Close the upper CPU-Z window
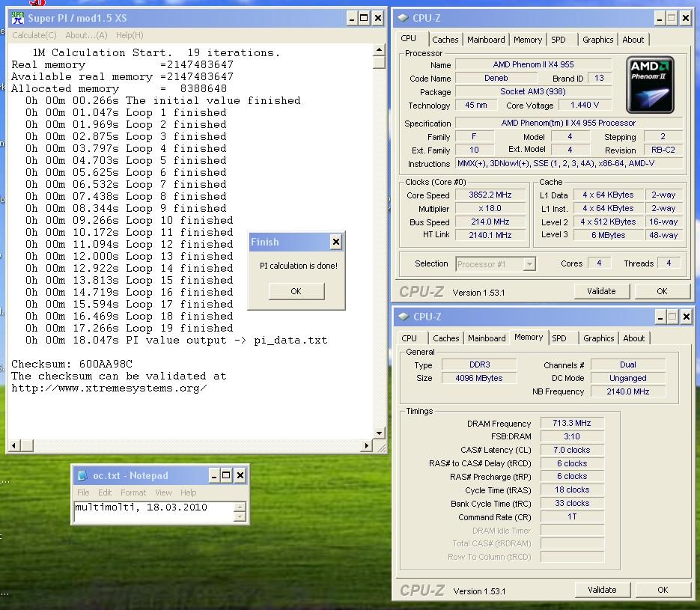Screen dimensions: 700x610 [685, 18]
